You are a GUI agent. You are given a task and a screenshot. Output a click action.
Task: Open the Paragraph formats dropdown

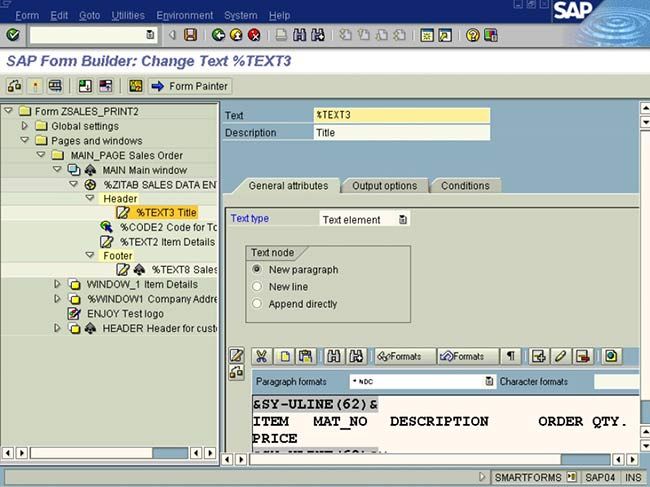489,381
